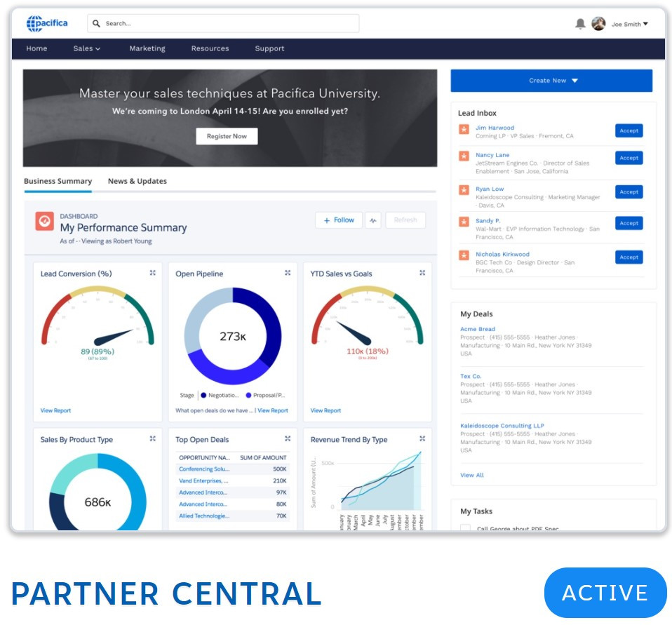672x625 pixels.
Task: Click the activity pulse icon next to Follow
Action: click(x=373, y=220)
